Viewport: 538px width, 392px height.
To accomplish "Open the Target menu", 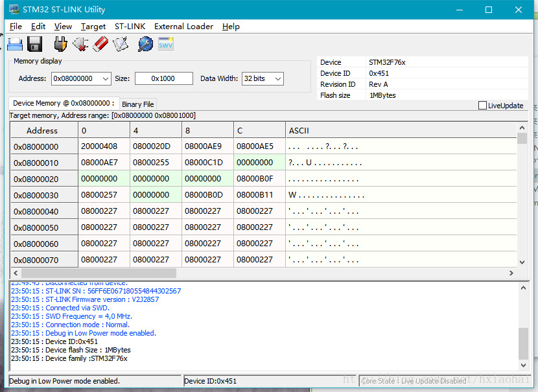I will (x=93, y=27).
